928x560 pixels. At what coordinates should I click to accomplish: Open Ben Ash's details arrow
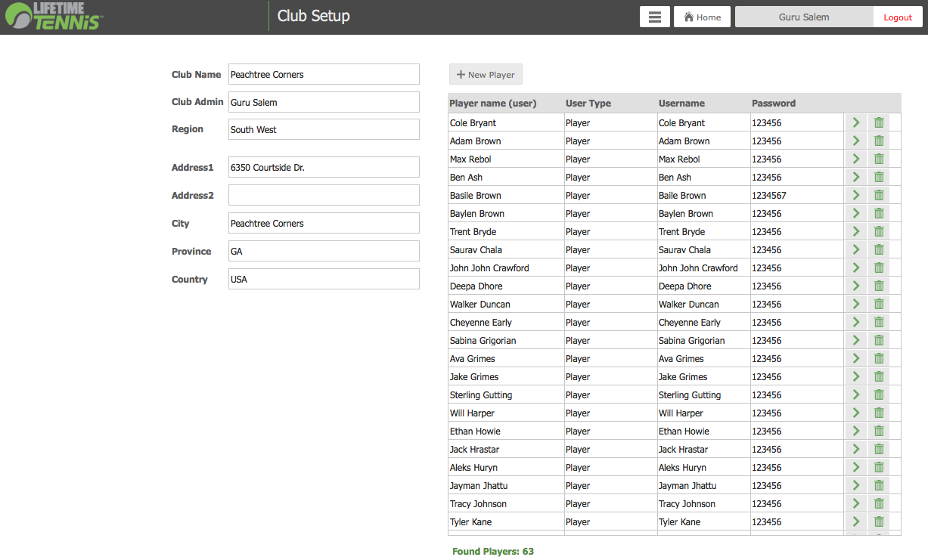856,177
